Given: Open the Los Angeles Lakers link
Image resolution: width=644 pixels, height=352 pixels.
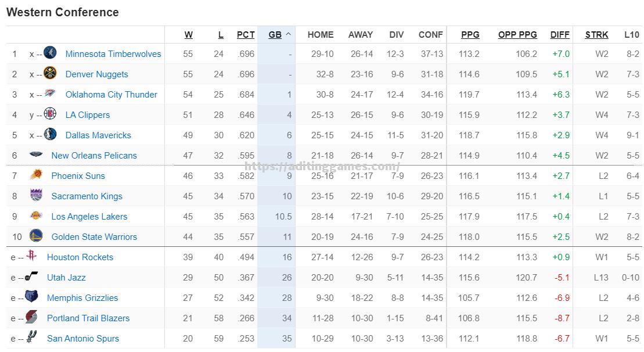Looking at the screenshot, I should (x=89, y=217).
